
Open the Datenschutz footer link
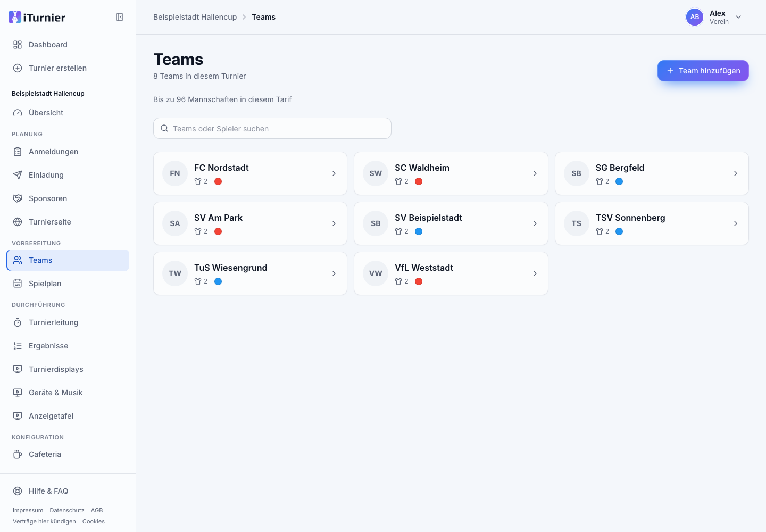pos(67,510)
